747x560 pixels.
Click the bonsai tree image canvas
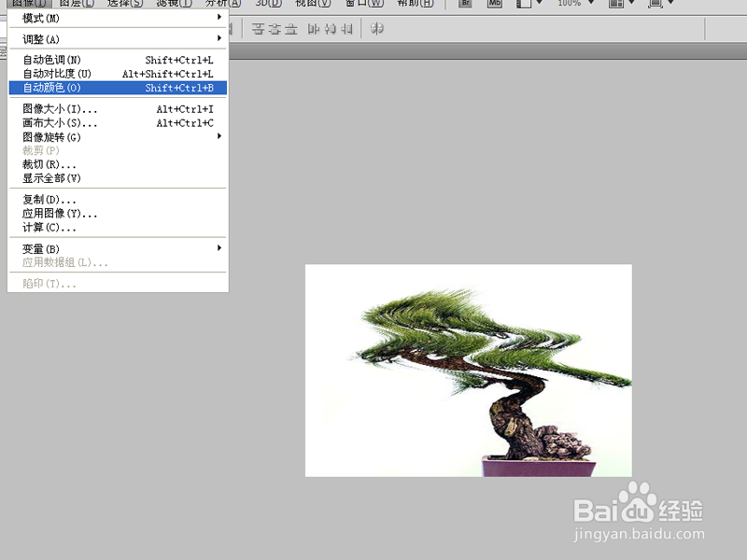(x=469, y=371)
